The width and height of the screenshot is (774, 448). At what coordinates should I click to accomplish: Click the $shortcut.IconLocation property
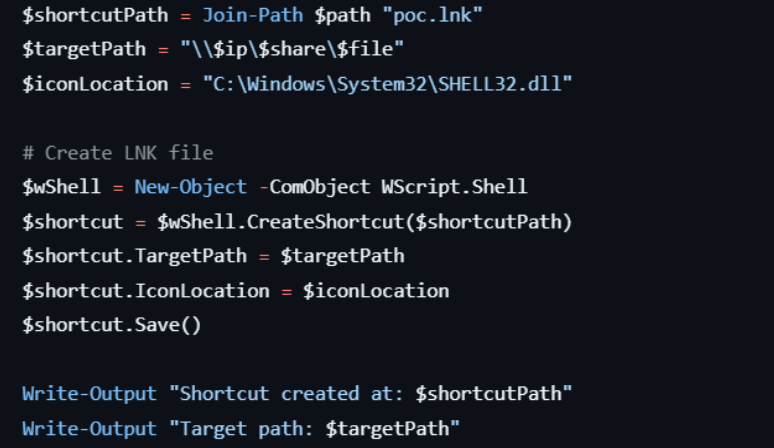pyautogui.click(x=146, y=291)
